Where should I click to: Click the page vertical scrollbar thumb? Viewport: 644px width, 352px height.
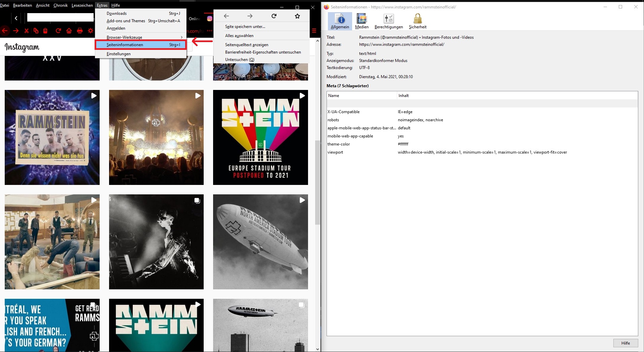[x=317, y=182]
